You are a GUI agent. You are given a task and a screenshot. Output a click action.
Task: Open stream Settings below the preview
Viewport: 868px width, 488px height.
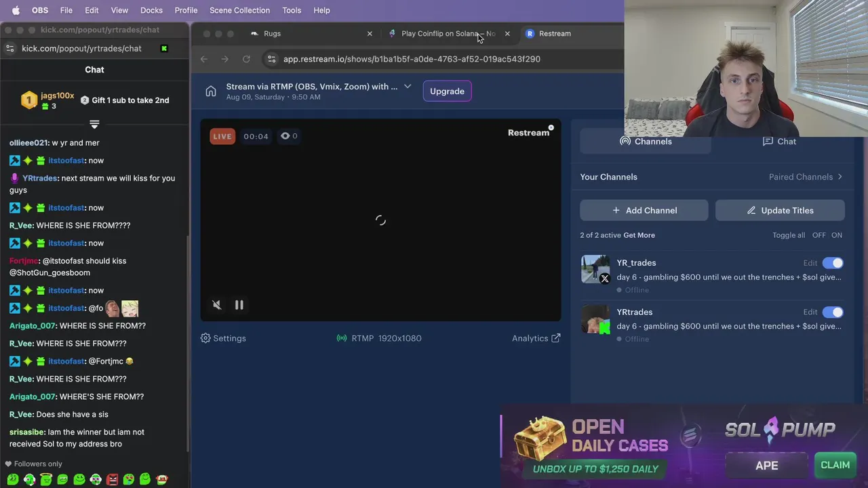coord(223,338)
